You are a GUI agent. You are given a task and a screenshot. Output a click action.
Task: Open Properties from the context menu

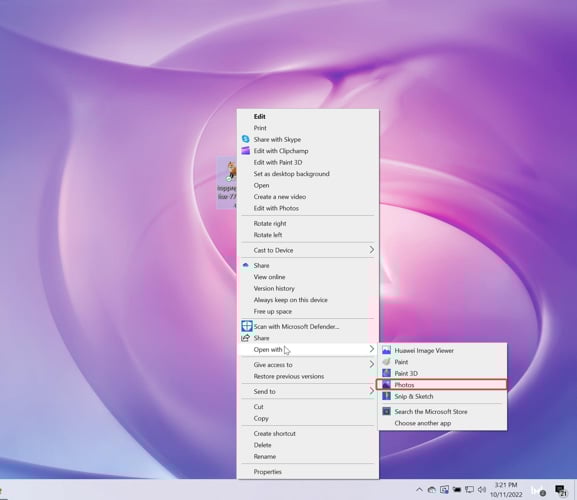308,472
